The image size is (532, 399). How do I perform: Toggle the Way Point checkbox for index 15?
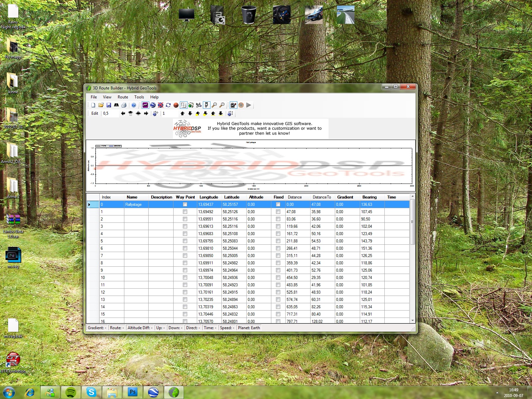185,314
